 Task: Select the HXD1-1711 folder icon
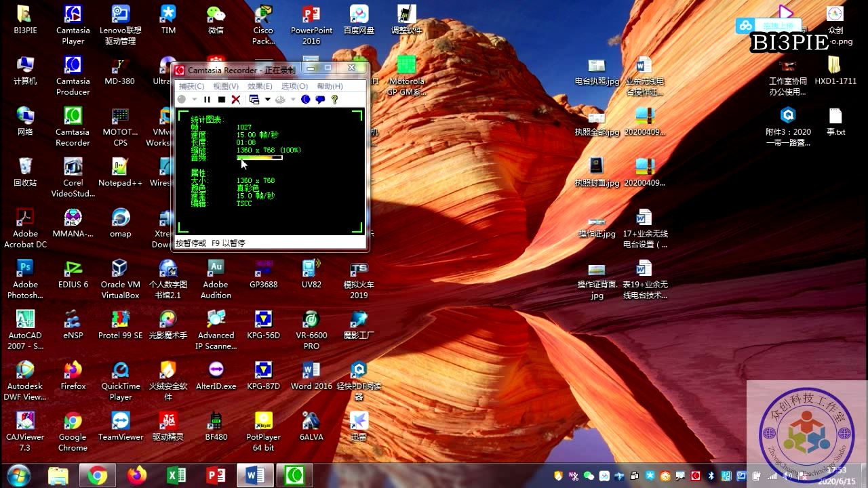(x=835, y=70)
